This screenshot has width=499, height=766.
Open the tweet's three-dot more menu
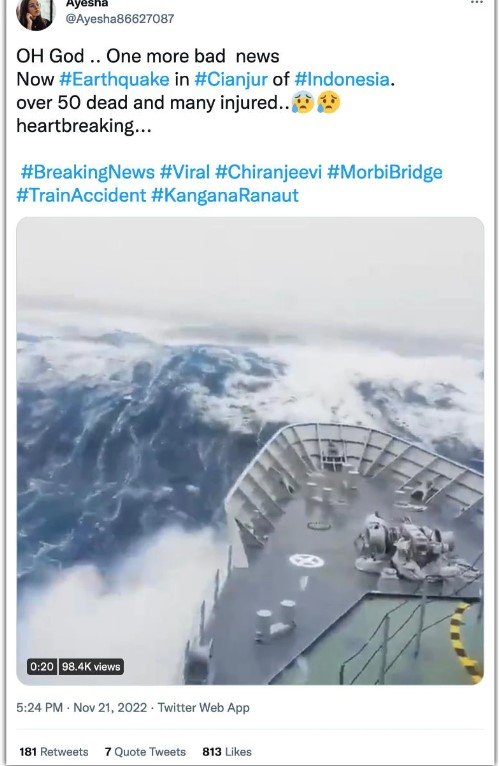(477, 3)
